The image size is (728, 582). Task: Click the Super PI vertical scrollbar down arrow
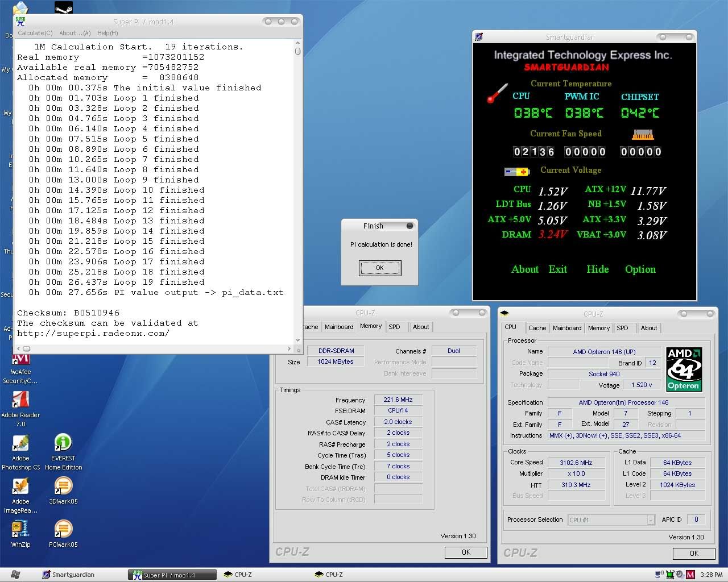(297, 341)
